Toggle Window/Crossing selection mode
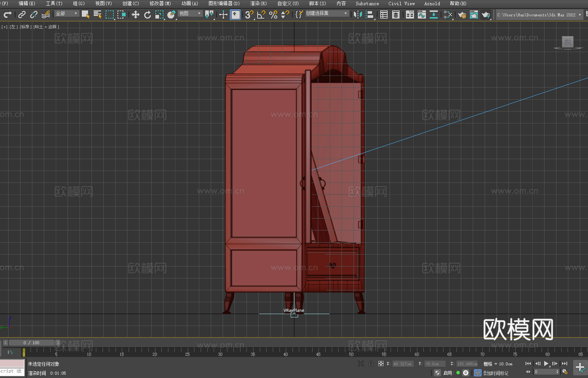 tap(122, 14)
